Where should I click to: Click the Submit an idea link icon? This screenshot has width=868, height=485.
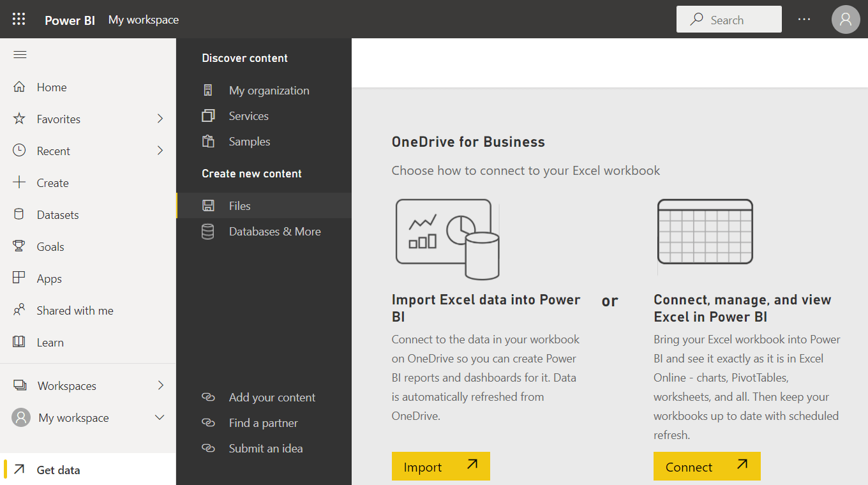coord(208,448)
